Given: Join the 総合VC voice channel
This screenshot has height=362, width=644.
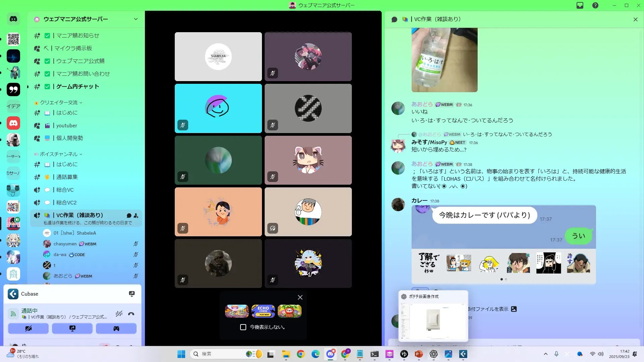Looking at the screenshot, I should tap(65, 190).
